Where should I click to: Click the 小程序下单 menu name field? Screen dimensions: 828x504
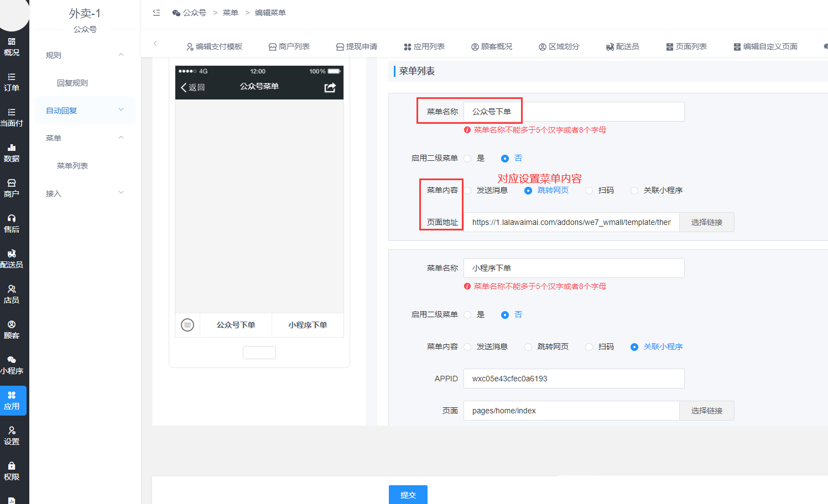click(x=574, y=268)
